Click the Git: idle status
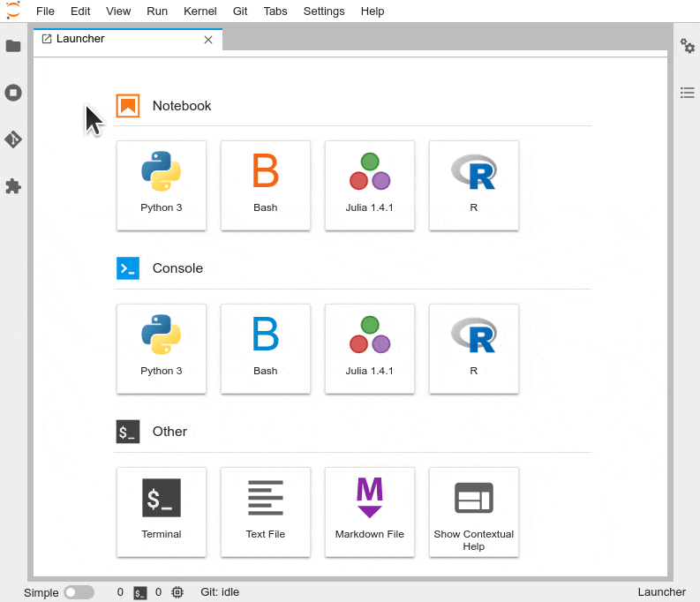This screenshot has width=700, height=602. point(220,592)
